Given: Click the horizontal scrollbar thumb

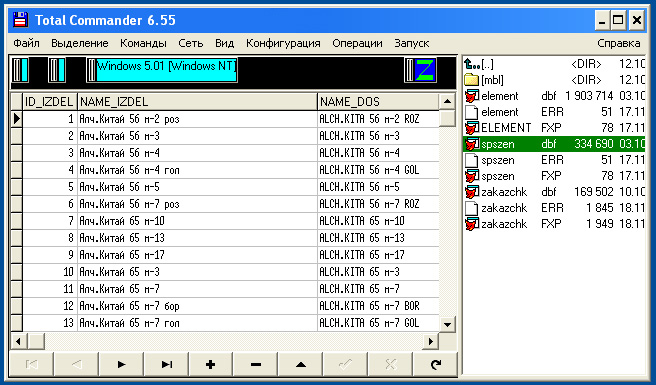Looking at the screenshot, I should click(x=36, y=341).
